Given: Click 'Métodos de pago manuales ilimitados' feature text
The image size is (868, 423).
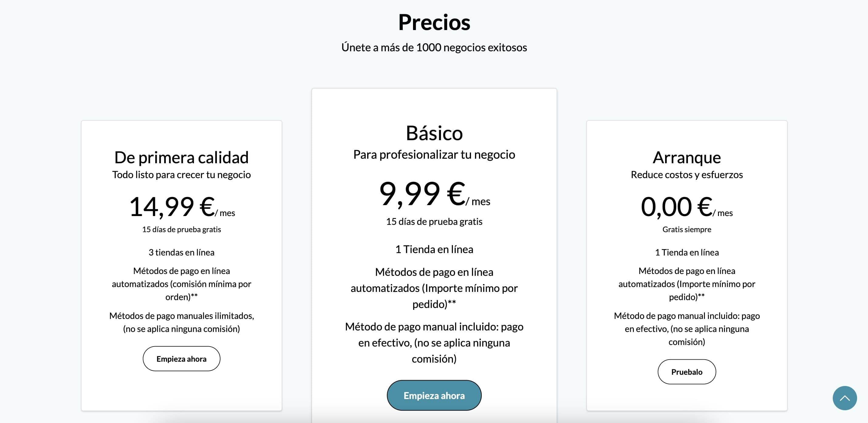Looking at the screenshot, I should point(181,316).
